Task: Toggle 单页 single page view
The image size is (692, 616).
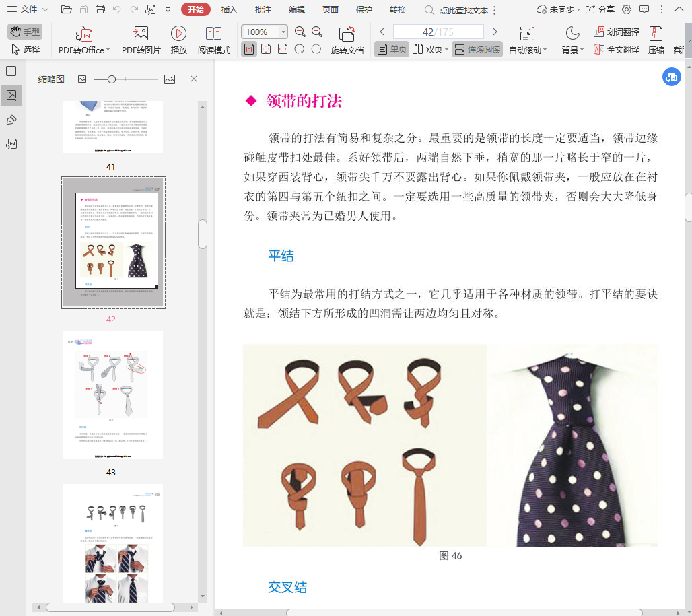Action: click(392, 49)
